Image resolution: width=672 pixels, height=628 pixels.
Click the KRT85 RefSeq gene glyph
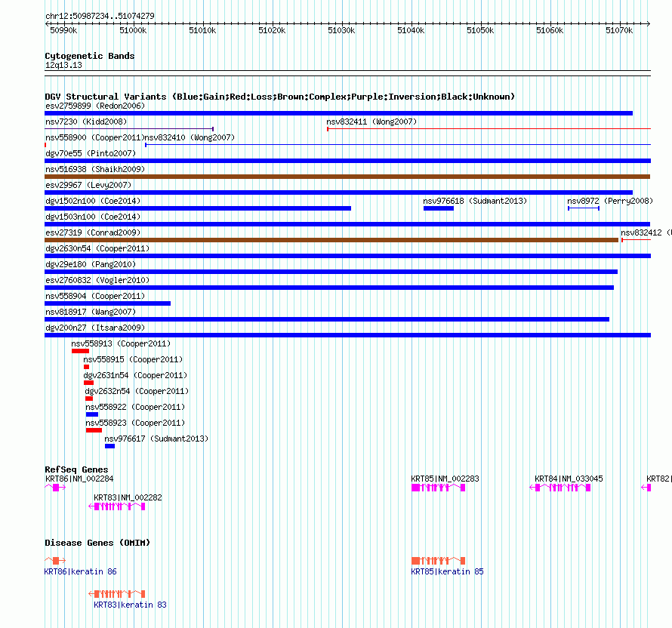tap(439, 488)
